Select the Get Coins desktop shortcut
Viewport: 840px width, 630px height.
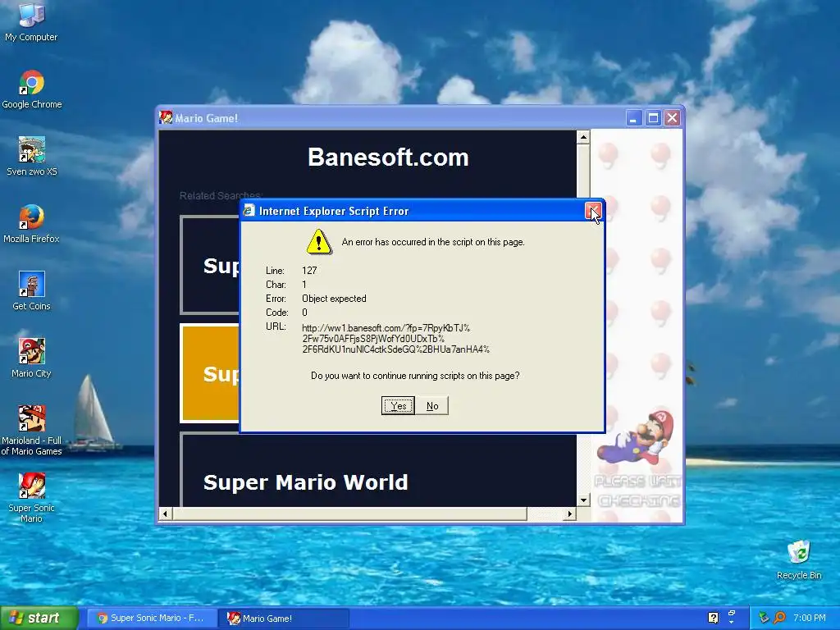point(32,291)
